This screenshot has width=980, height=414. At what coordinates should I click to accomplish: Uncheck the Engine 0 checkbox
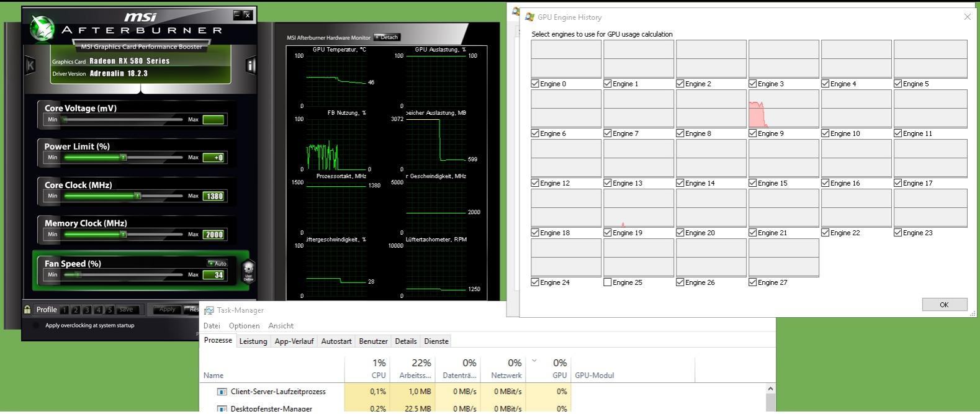(x=535, y=84)
